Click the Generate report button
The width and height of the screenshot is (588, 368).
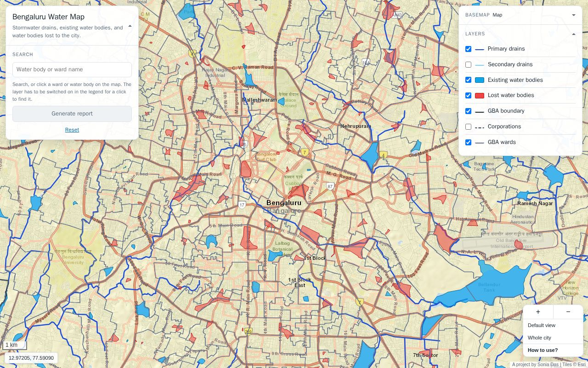[72, 114]
